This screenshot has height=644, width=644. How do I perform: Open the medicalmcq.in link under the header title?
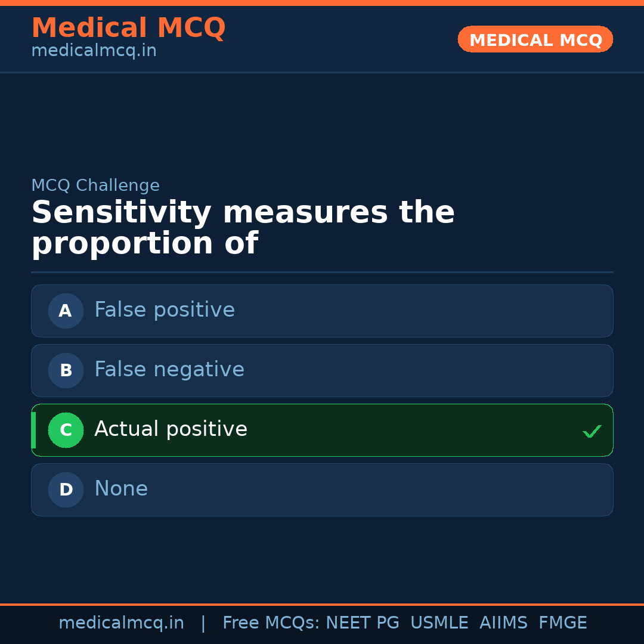coord(94,51)
